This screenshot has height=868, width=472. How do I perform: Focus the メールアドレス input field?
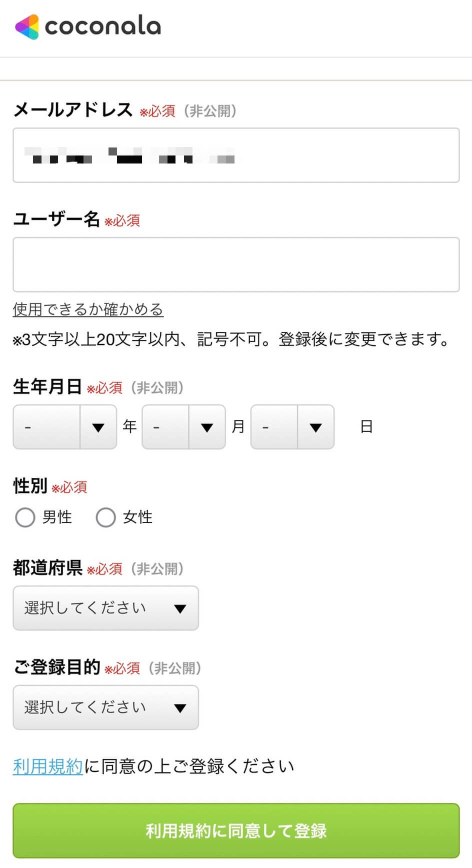(236, 155)
